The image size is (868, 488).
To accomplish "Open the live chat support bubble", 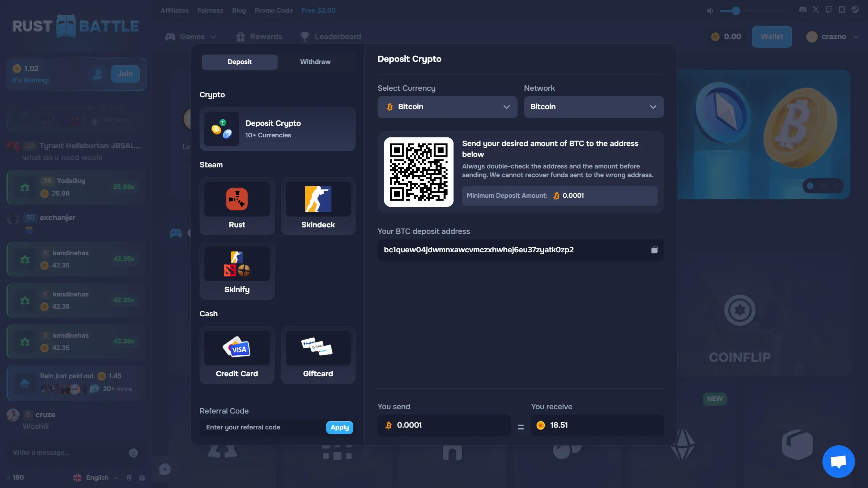I will (x=838, y=462).
